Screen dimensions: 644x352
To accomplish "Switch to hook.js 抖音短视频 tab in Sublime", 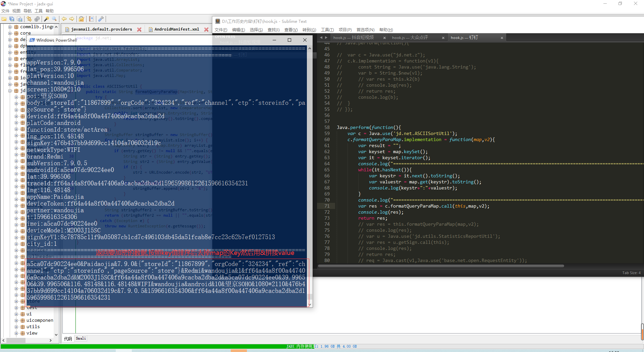I will (354, 38).
